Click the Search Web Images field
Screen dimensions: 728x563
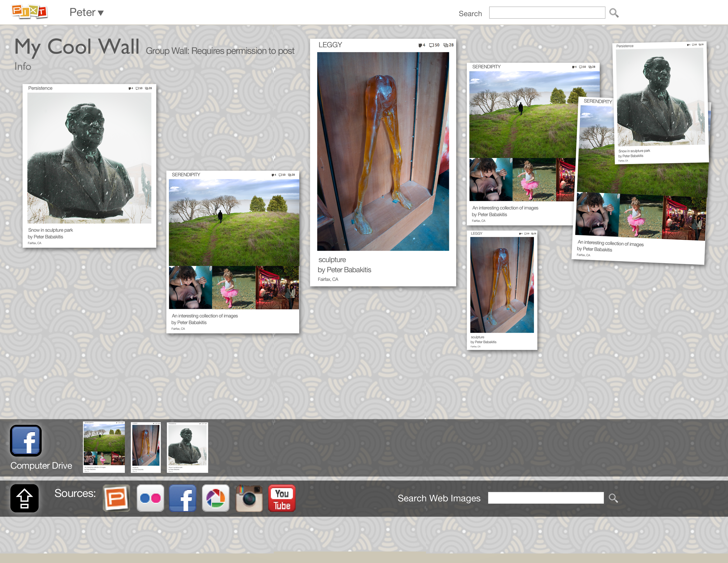click(x=546, y=498)
